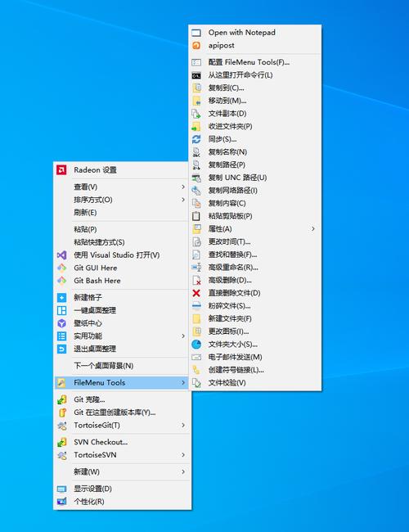This screenshot has width=409, height=532.
Task: Open 配置 FileMenu Tools(F)... entry
Action: tap(254, 62)
